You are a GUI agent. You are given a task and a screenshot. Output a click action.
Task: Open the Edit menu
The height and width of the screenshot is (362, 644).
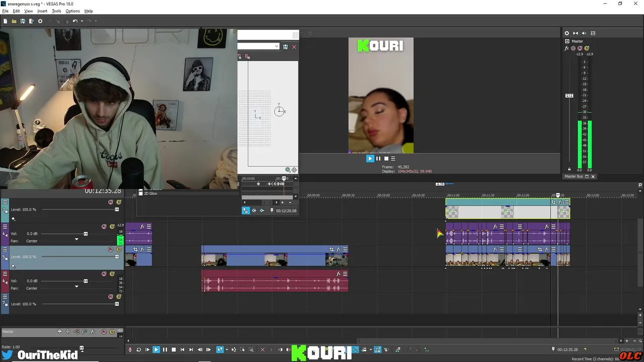[17, 11]
